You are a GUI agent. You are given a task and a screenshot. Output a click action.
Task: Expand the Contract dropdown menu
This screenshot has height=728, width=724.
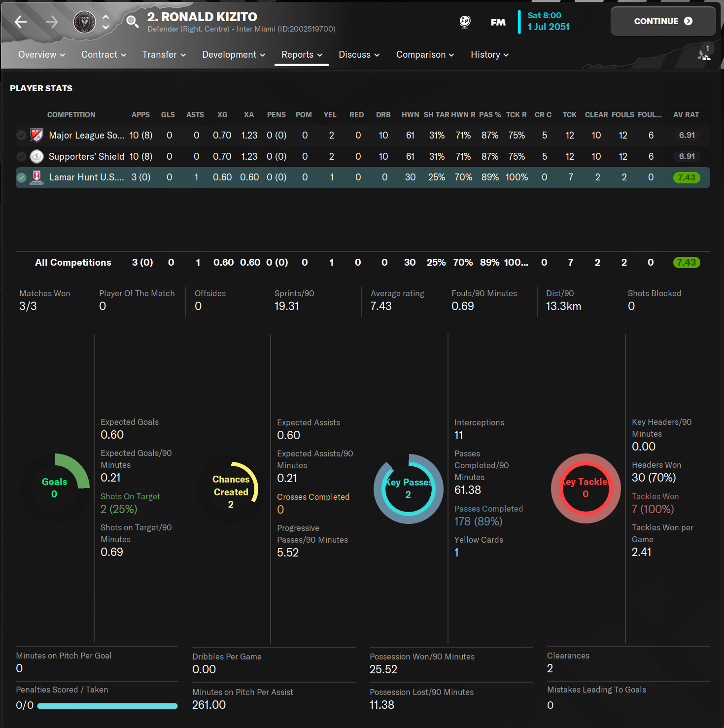pyautogui.click(x=103, y=55)
